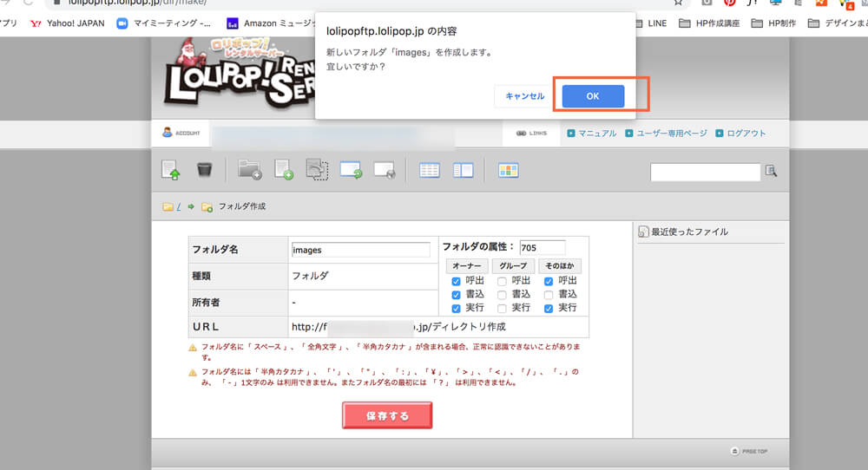
Task: Switch to the list table view icon
Action: 430,170
